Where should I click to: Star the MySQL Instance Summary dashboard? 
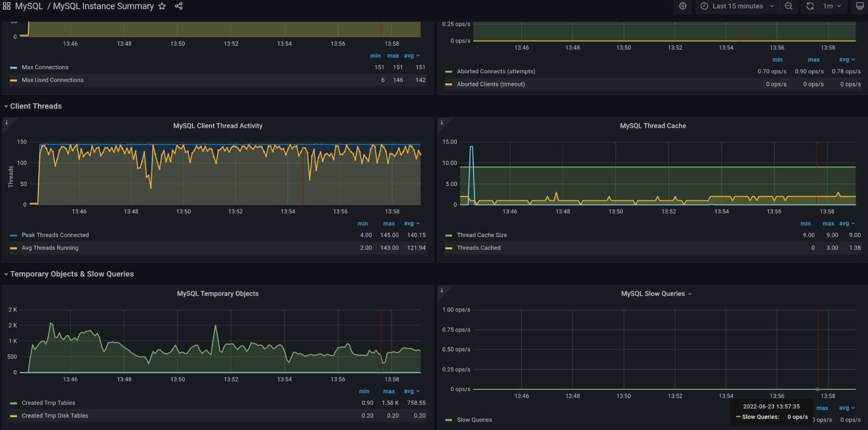[x=162, y=6]
